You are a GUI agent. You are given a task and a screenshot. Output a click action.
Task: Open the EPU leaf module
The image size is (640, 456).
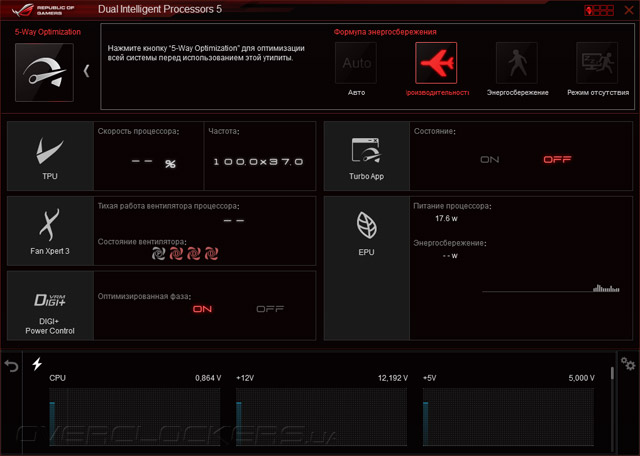click(x=367, y=268)
